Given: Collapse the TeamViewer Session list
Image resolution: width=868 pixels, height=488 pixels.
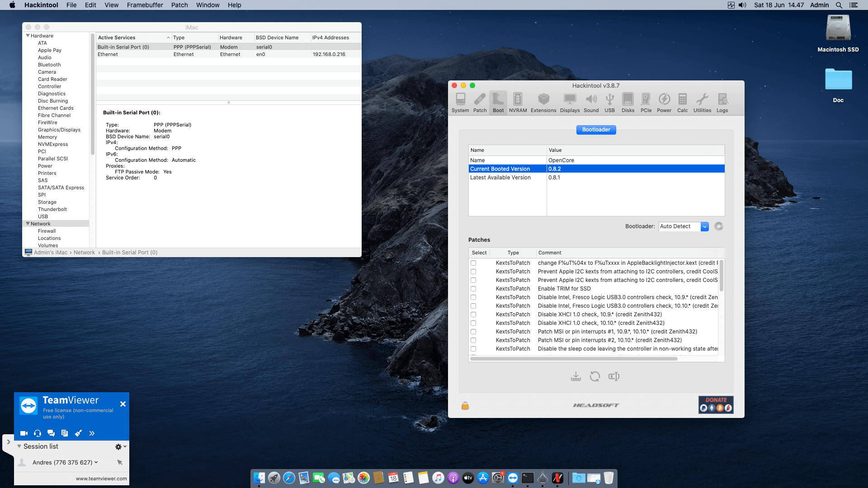Looking at the screenshot, I should coord(19,446).
